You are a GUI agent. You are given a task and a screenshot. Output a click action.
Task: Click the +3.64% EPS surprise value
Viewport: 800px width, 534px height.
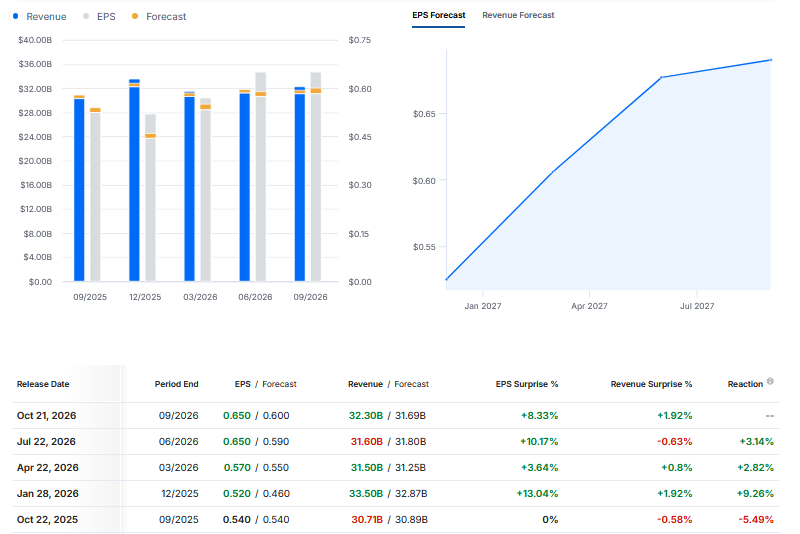click(x=539, y=468)
